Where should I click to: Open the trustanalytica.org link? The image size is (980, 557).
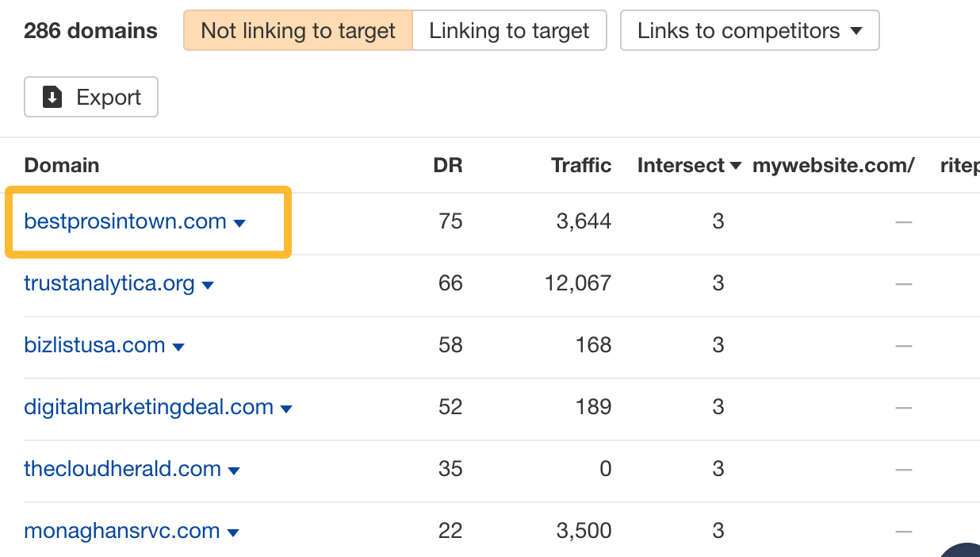(x=109, y=283)
